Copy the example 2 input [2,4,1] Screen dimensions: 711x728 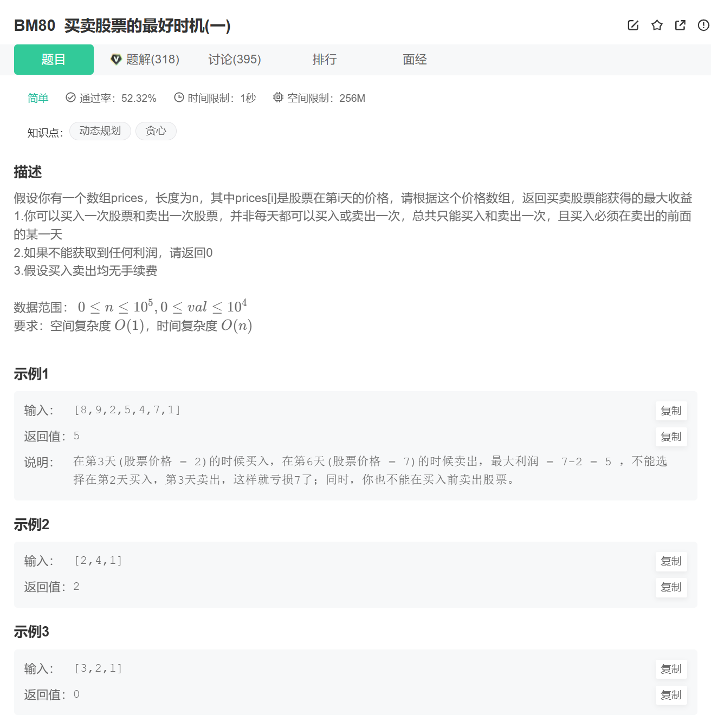671,562
